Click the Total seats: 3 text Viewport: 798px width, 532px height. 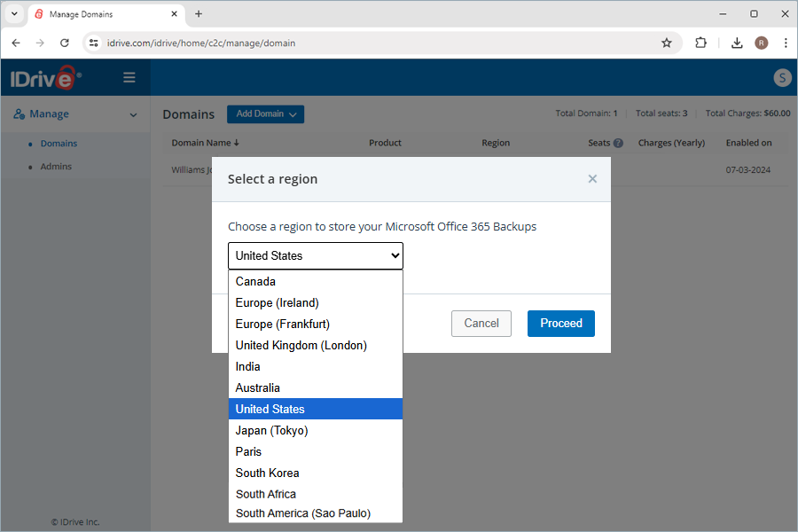point(661,113)
